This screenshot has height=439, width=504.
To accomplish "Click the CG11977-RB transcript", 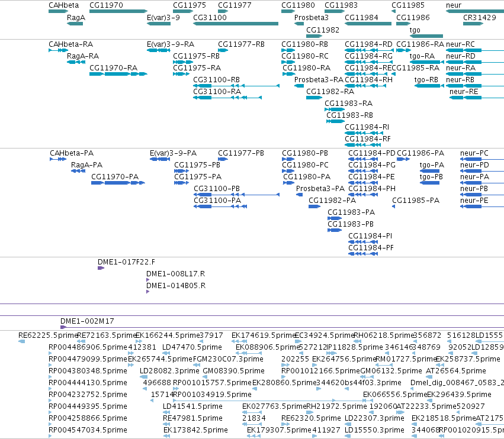I will click(223, 50).
